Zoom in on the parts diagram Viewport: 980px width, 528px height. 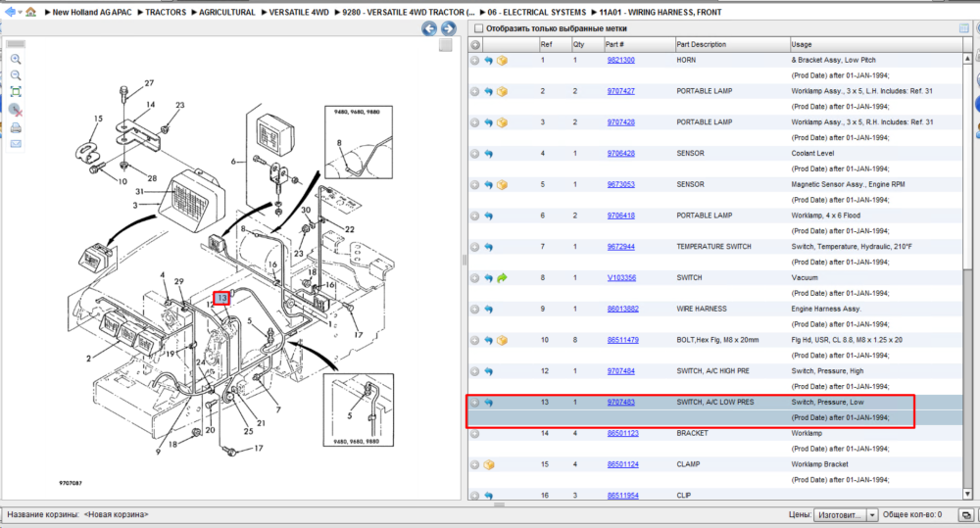[x=16, y=60]
